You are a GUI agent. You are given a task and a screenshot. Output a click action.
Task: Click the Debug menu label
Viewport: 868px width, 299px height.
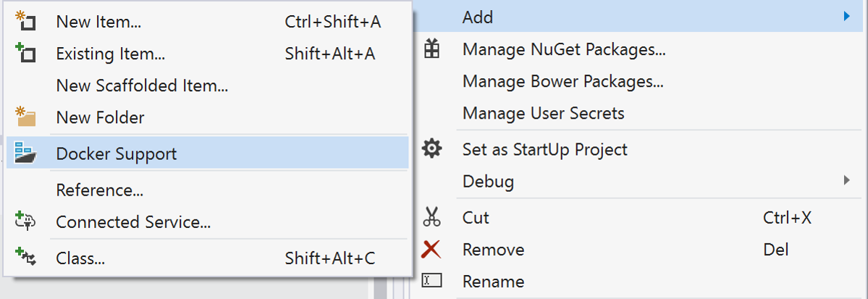tap(488, 181)
